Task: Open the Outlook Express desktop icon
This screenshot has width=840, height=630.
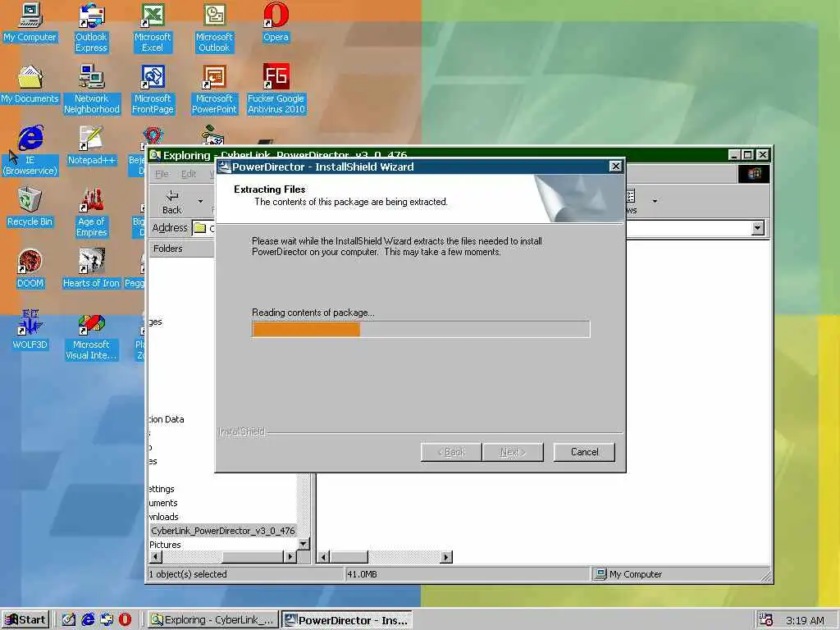Action: pyautogui.click(x=91, y=28)
